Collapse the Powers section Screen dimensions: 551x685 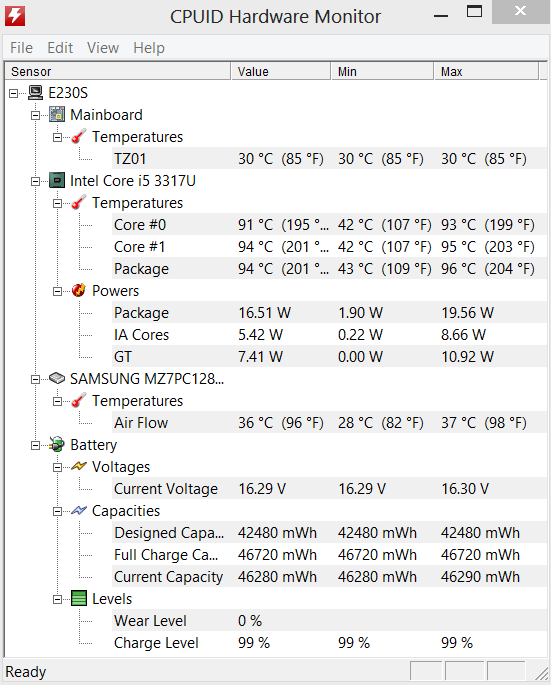57,291
